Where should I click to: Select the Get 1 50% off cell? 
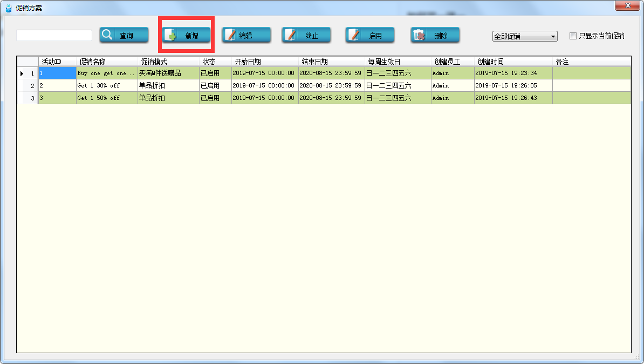107,98
